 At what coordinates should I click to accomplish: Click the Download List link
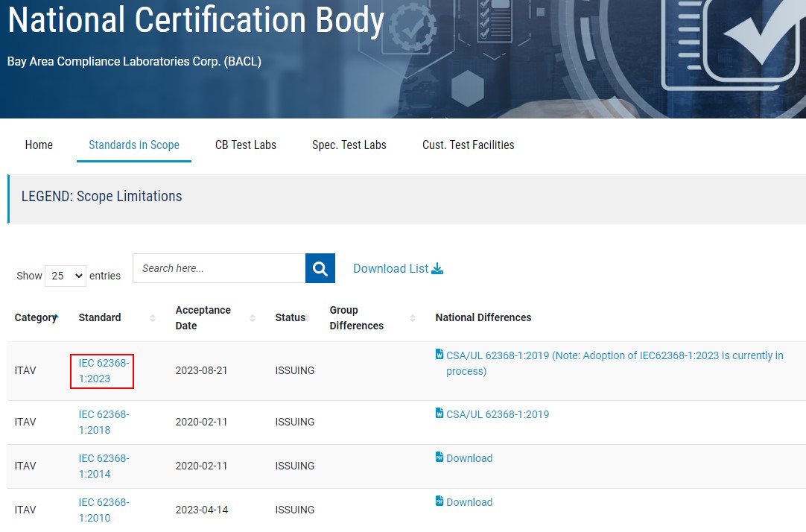pyautogui.click(x=398, y=269)
